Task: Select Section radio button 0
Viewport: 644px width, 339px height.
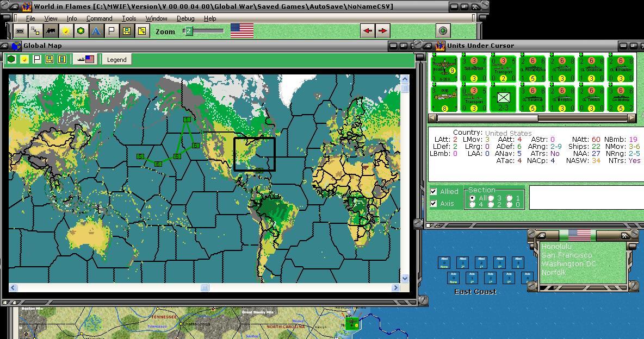Action: tap(509, 204)
